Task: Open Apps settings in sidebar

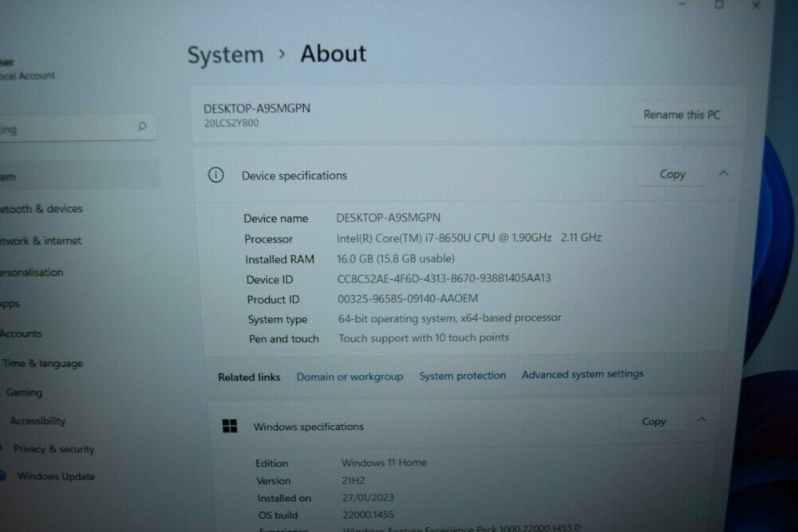Action: point(10,304)
